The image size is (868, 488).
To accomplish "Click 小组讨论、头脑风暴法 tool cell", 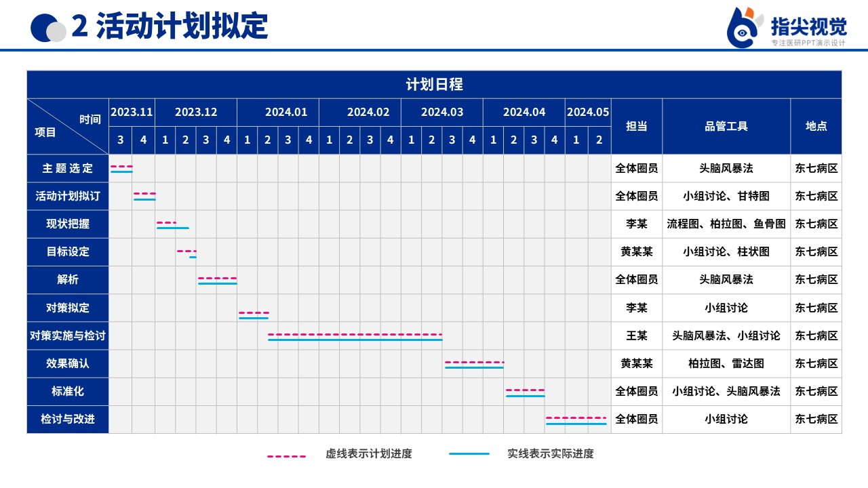I will coord(726,391).
